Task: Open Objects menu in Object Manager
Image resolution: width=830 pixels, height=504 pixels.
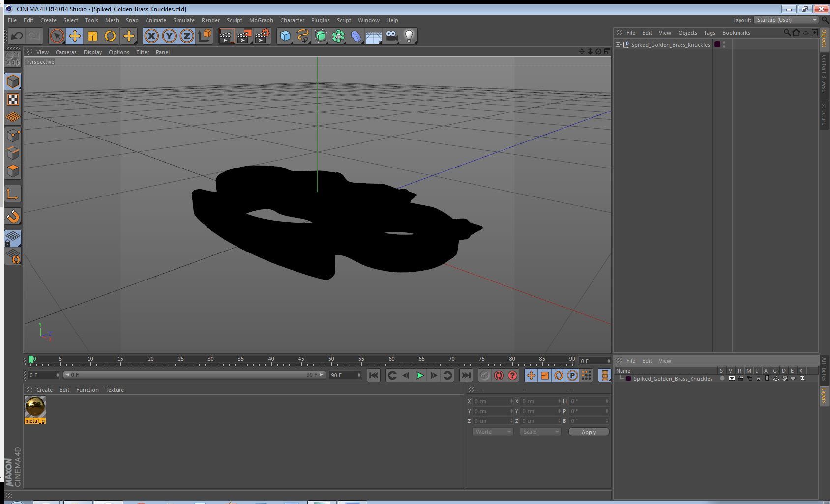Action: coord(687,33)
